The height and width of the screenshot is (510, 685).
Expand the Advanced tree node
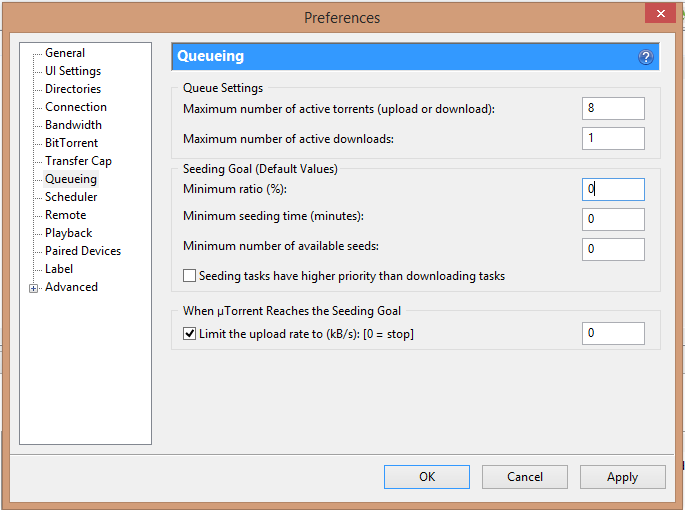(x=33, y=288)
